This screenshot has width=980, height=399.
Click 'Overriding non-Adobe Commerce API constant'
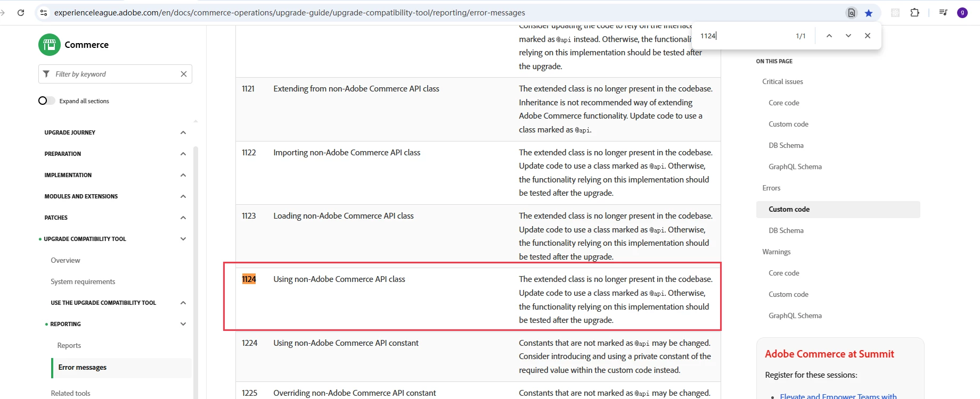pos(355,393)
